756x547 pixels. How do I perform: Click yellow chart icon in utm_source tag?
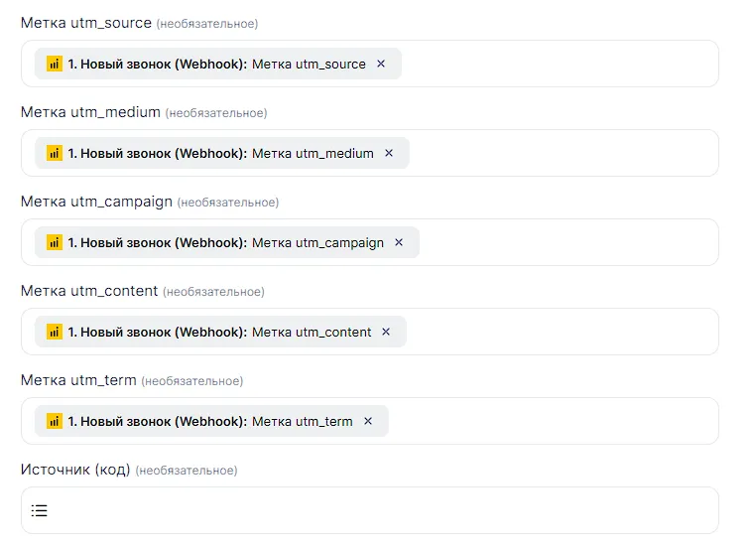(x=55, y=64)
